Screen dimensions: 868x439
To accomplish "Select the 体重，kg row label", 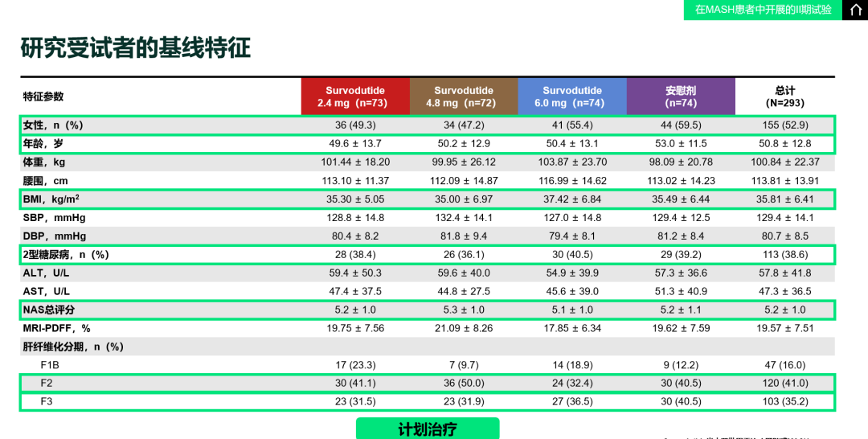I will click(x=44, y=162).
